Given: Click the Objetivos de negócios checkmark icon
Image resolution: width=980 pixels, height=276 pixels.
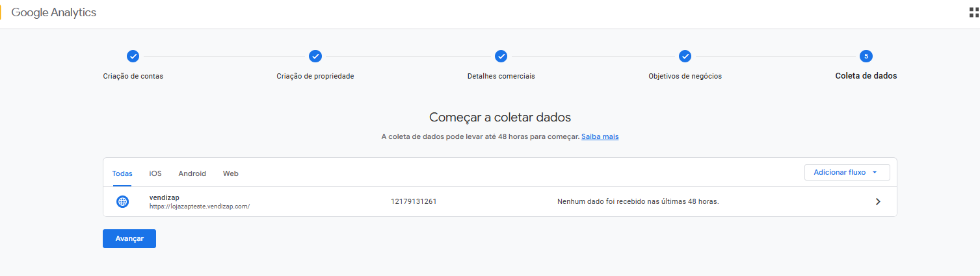Looking at the screenshot, I should pos(685,56).
